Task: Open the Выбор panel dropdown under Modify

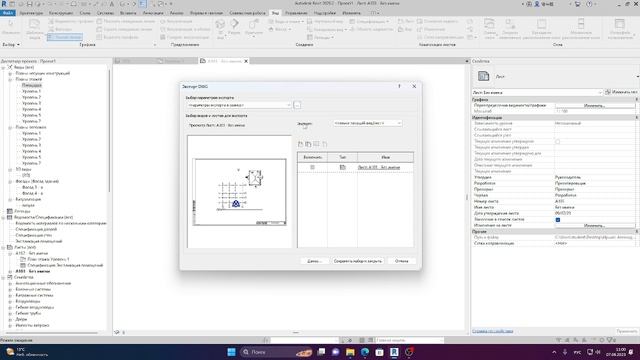Action: click(11, 44)
